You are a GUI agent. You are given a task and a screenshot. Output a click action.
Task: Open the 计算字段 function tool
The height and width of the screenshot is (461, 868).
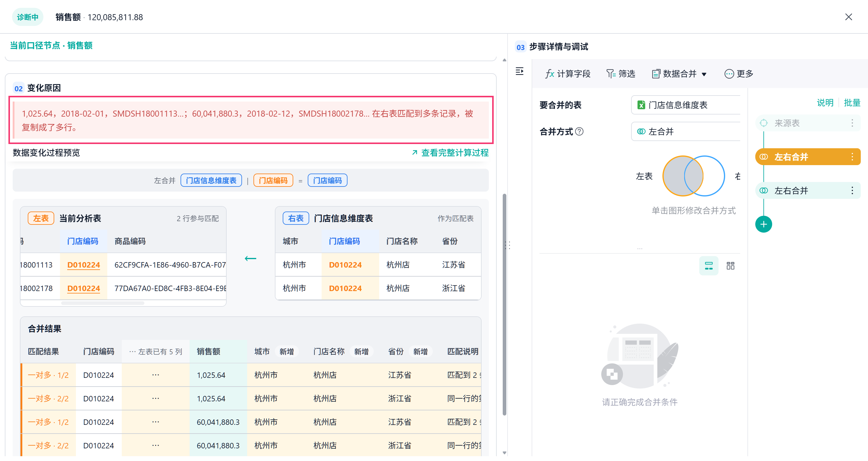568,74
